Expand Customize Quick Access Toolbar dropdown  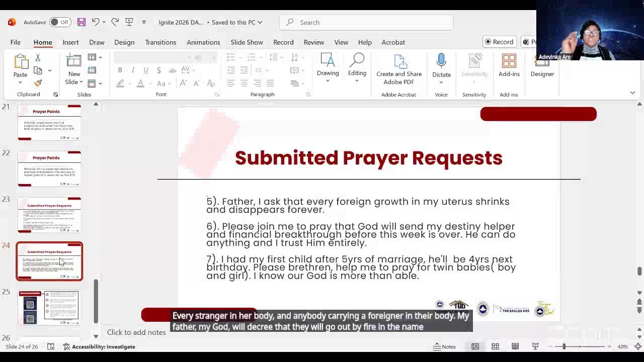click(x=144, y=22)
